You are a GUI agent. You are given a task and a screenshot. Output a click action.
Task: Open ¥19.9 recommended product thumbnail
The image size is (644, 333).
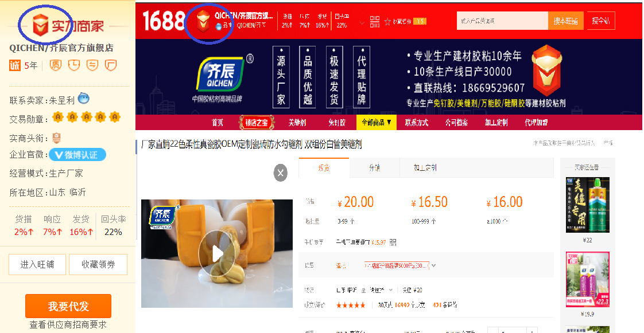(x=588, y=279)
